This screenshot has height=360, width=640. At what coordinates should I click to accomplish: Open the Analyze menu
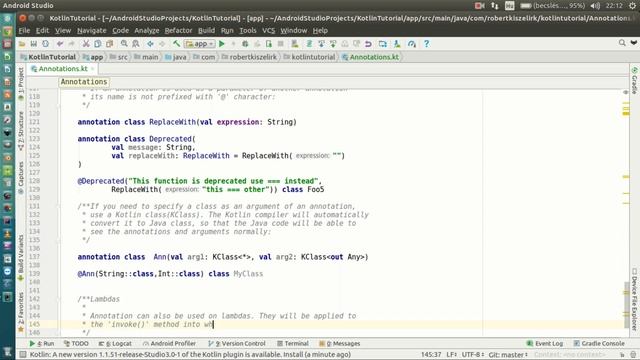(x=147, y=31)
